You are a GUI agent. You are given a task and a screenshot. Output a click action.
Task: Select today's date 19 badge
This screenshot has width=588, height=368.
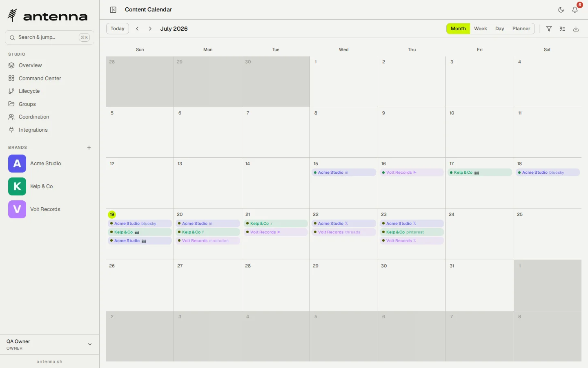click(112, 215)
